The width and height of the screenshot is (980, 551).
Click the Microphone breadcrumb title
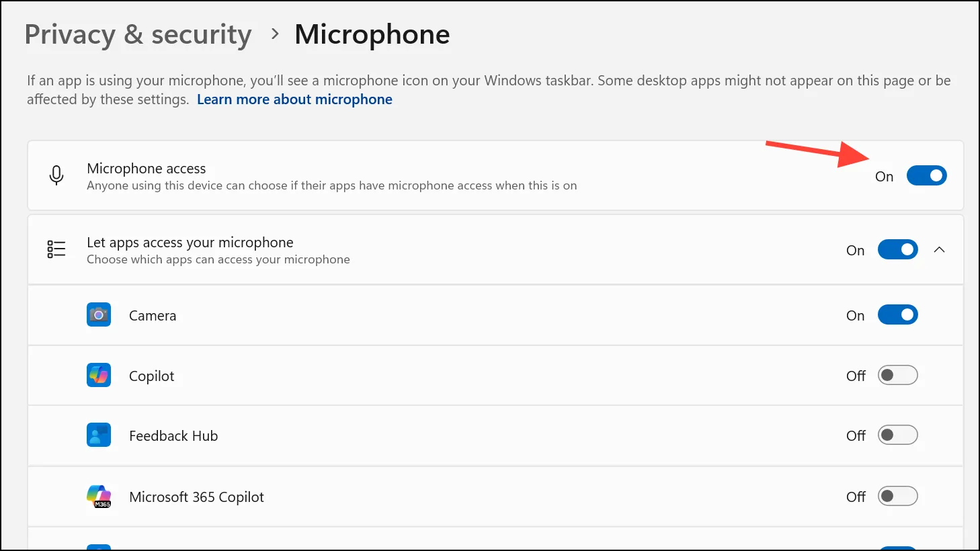click(x=372, y=35)
